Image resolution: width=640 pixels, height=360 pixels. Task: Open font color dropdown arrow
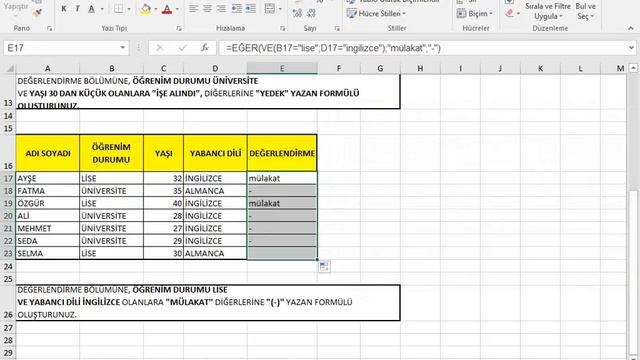(x=177, y=9)
